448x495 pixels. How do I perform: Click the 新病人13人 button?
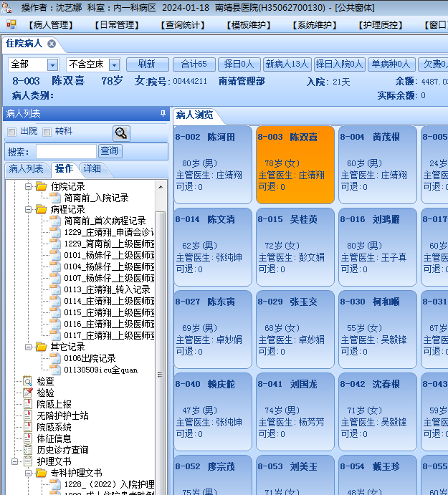[287, 64]
